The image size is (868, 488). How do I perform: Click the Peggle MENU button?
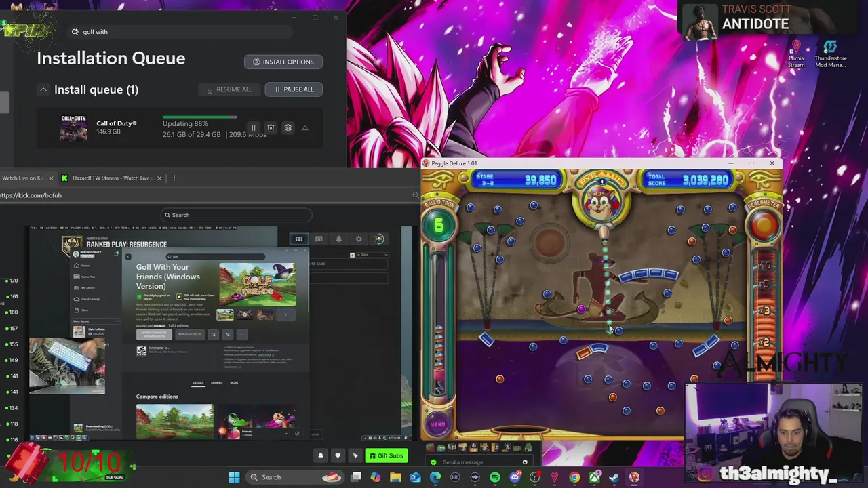pos(438,425)
